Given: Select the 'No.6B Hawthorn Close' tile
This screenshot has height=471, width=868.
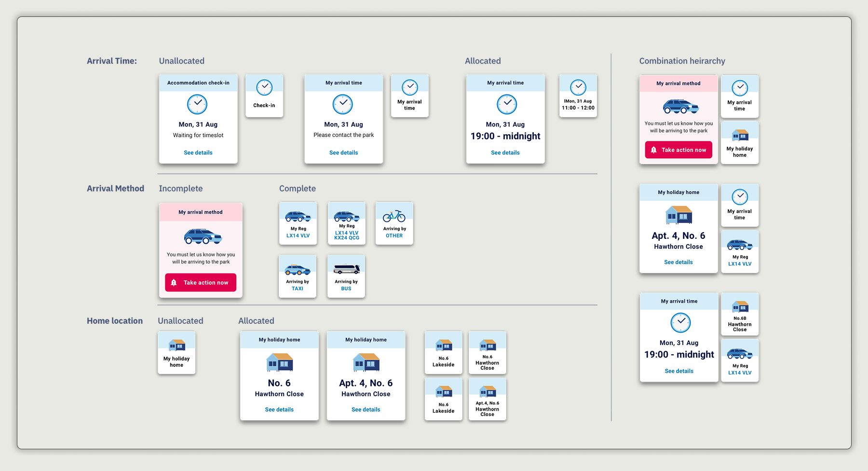Looking at the screenshot, I should coord(740,314).
